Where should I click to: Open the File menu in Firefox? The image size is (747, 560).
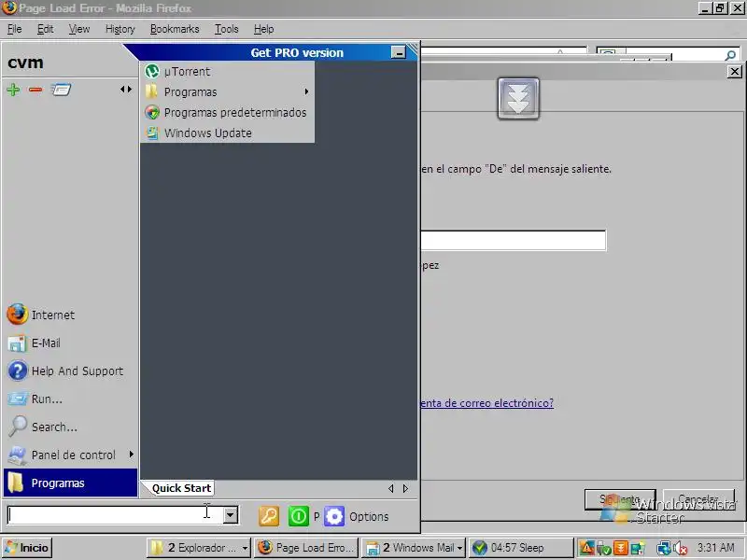(15, 29)
